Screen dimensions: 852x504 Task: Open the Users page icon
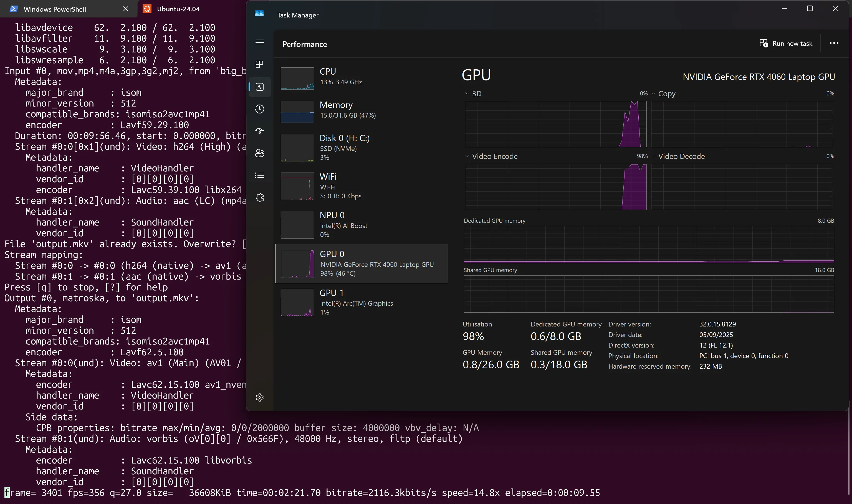pyautogui.click(x=259, y=153)
